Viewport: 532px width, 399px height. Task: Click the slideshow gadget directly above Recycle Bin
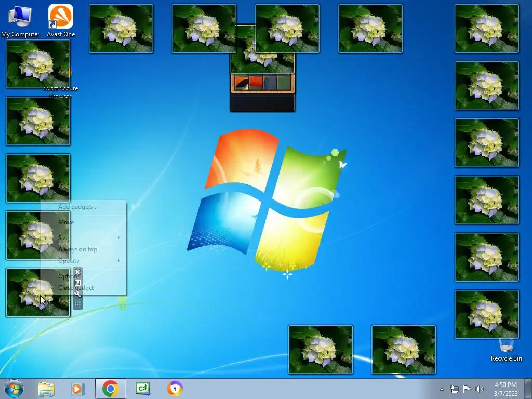pos(486,314)
